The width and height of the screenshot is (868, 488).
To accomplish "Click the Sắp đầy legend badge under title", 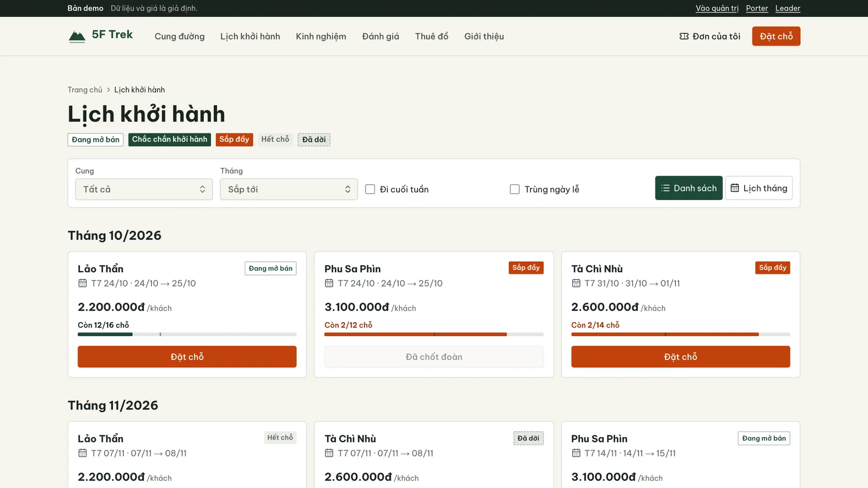I will tap(234, 139).
